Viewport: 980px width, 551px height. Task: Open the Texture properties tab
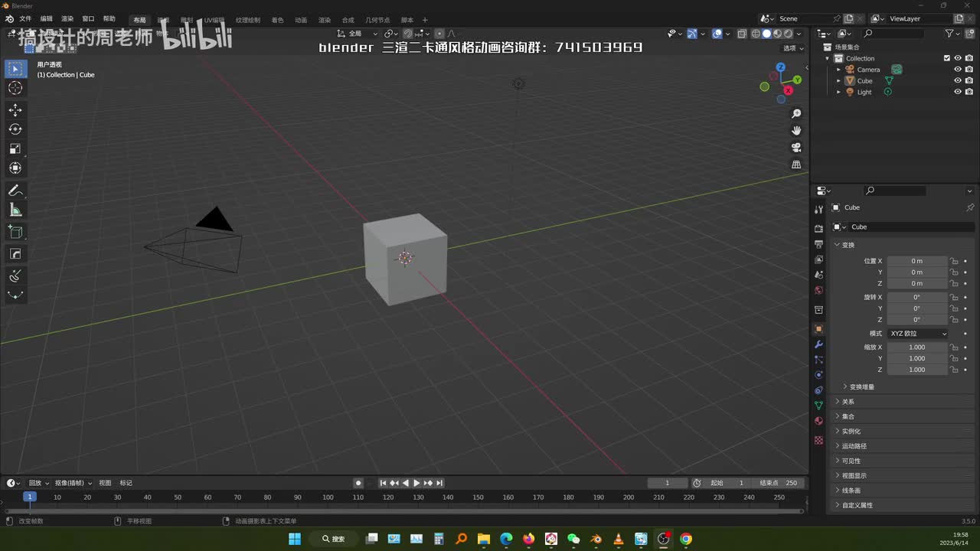(818, 440)
